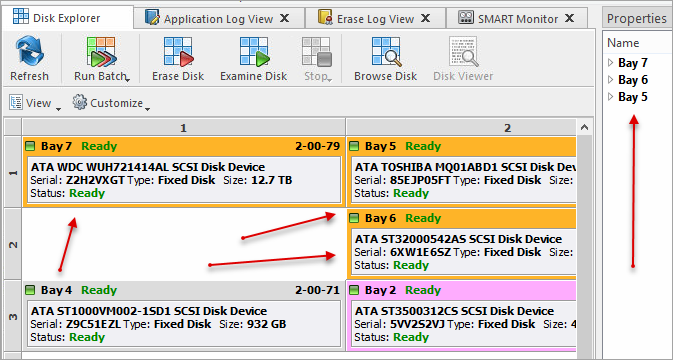Image resolution: width=673 pixels, height=360 pixels.
Task: Click Bay 7 green status indicator
Action: point(30,146)
